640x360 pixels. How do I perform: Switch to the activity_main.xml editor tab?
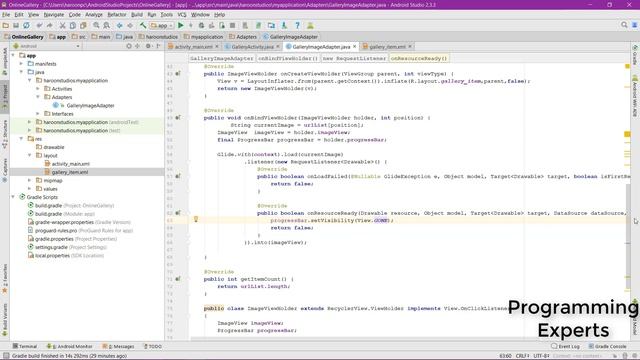[193, 47]
